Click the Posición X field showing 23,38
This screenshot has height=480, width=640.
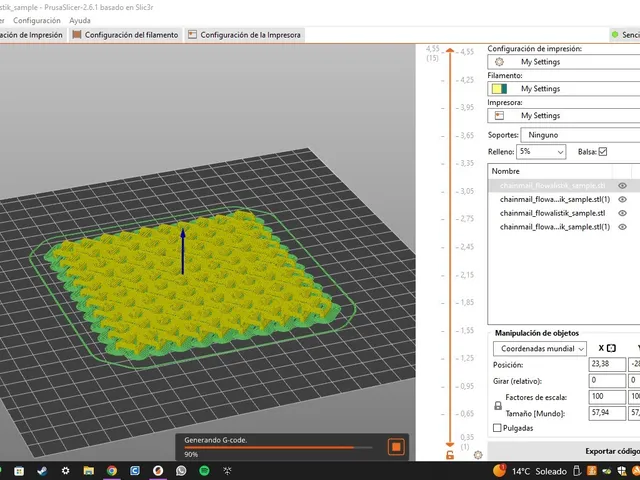[607, 364]
